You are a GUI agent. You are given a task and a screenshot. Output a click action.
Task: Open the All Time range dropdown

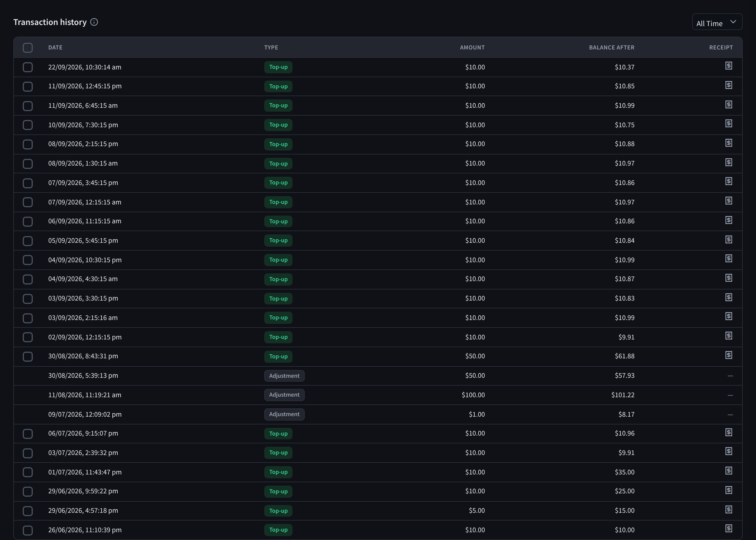coord(717,22)
